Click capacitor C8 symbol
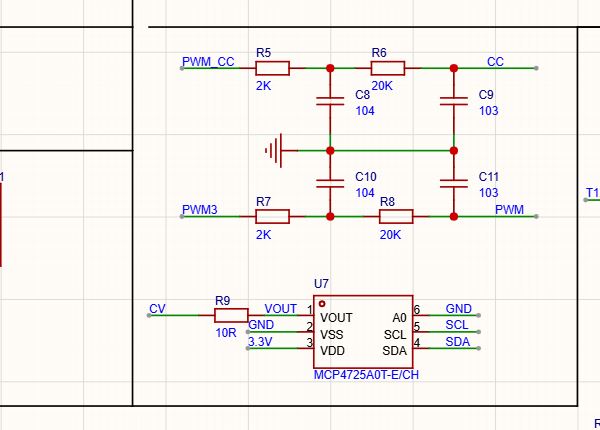Image resolution: width=600 pixels, height=430 pixels. 330,101
